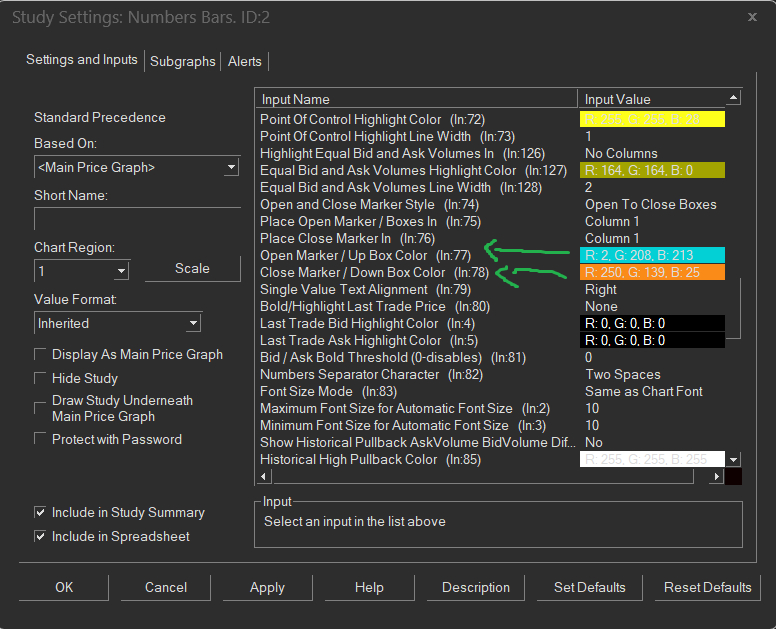This screenshot has width=776, height=629.
Task: Click the Scale button
Action: point(192,268)
